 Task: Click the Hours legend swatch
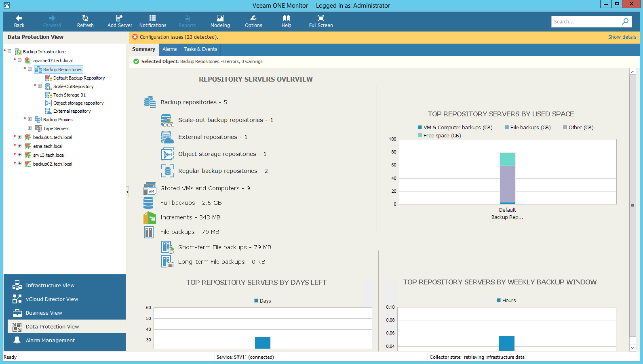click(x=499, y=300)
